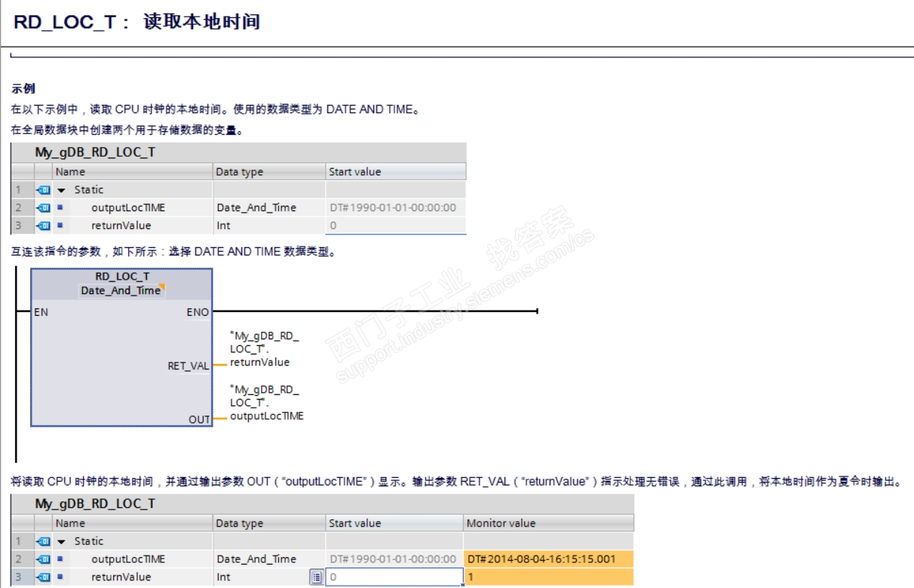Click the Date_And_Time data type cell in the first table
Screen dimensions: 914x588
(x=256, y=207)
